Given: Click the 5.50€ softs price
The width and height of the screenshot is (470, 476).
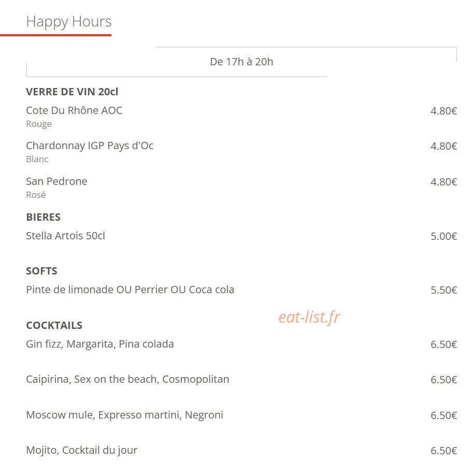Looking at the screenshot, I should [x=444, y=290].
